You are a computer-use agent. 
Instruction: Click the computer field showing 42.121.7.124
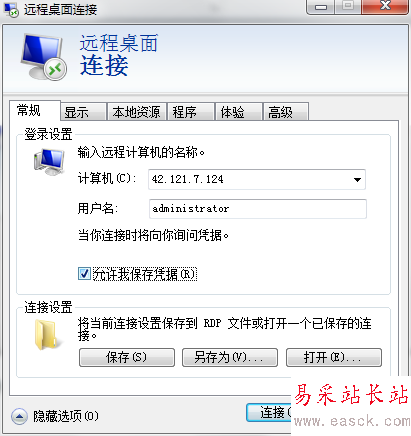[257, 179]
